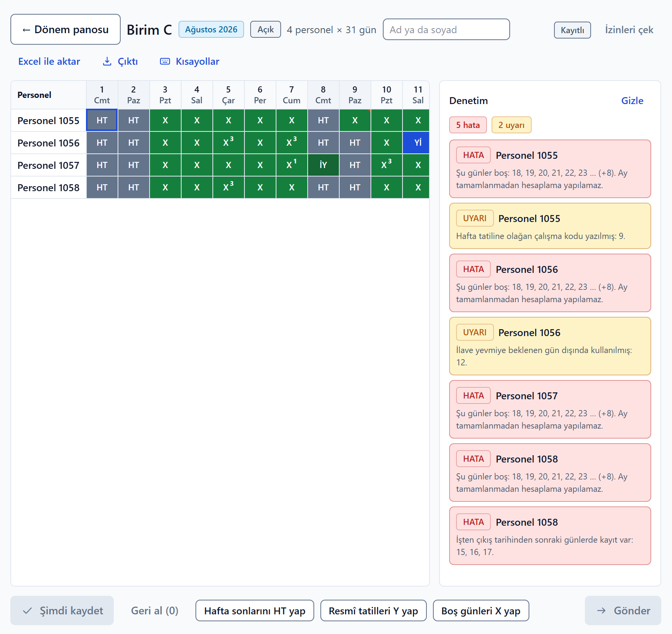Viewport: 672px width, 634px height.
Task: Select Personel 1056 day 11 Yİ cell
Action: click(416, 143)
